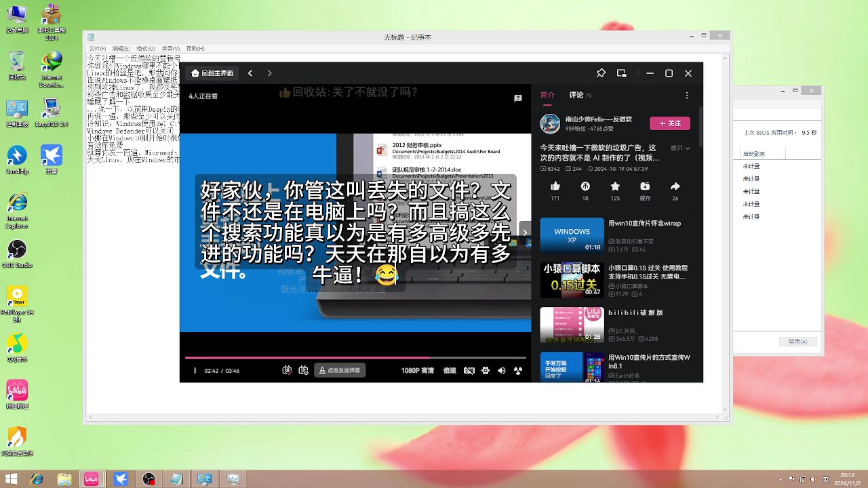Open recommended video 用win10宣传片怀念winxp
868x488 pixels.
point(615,235)
